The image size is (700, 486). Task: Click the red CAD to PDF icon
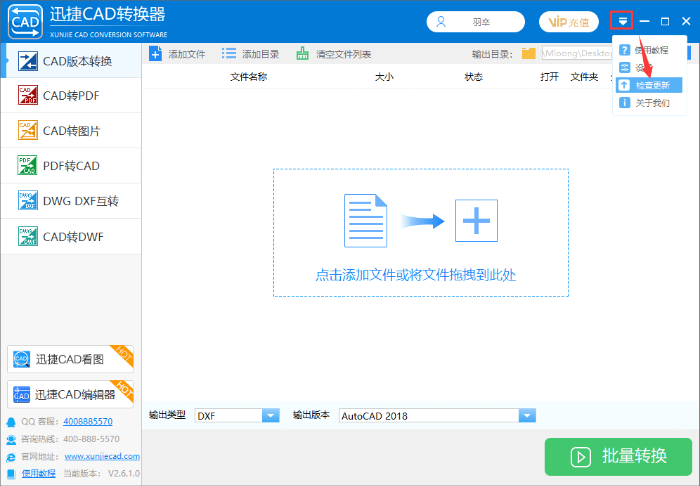(x=28, y=95)
